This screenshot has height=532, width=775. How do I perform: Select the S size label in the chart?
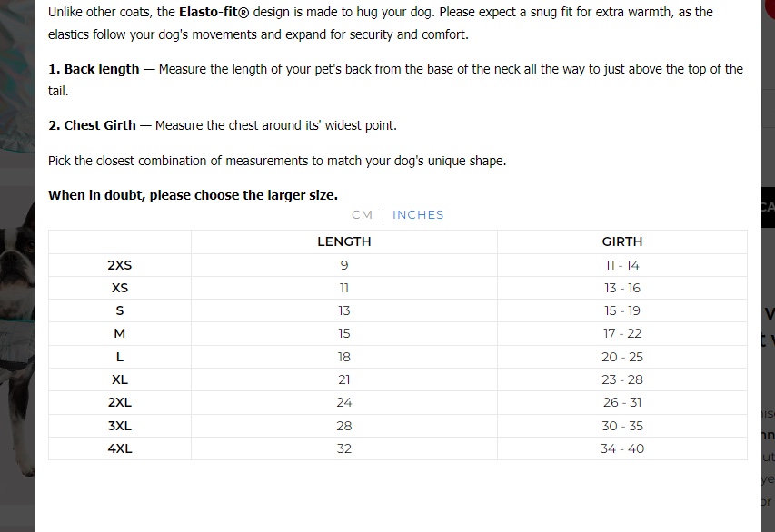coord(120,310)
